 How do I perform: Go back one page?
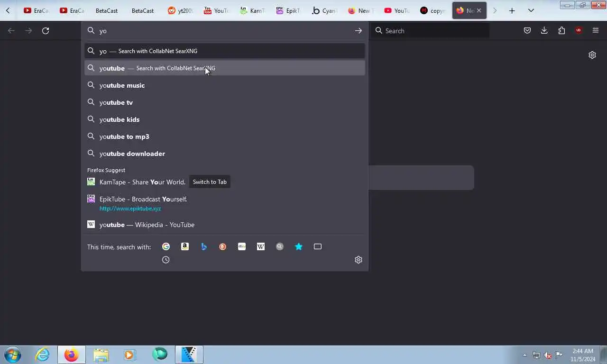click(x=11, y=31)
